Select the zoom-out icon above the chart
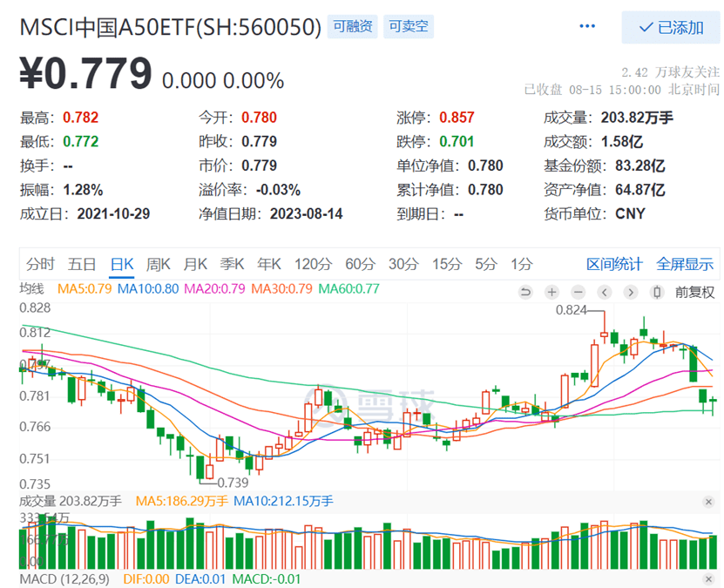This screenshot has width=724, height=588. (x=578, y=292)
